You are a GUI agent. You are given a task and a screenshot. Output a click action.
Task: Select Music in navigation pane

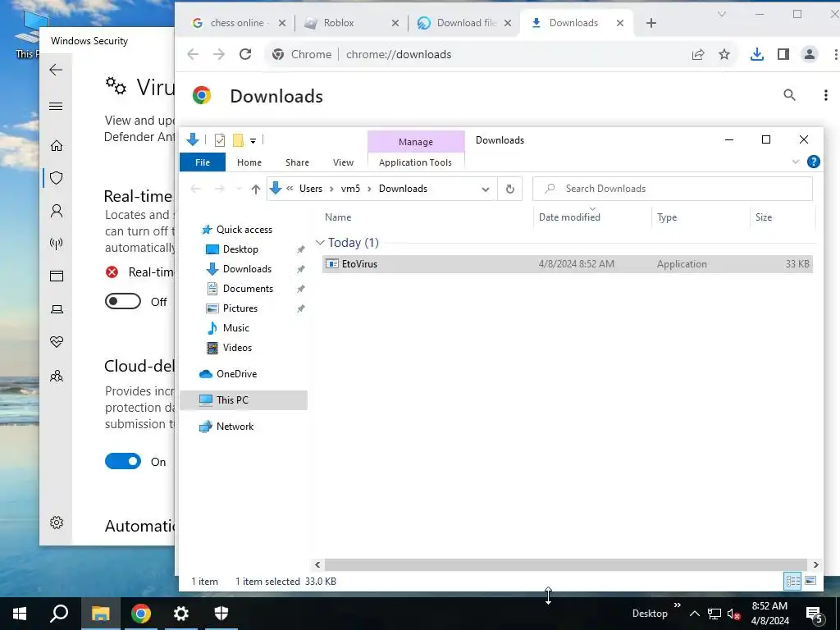coord(235,328)
